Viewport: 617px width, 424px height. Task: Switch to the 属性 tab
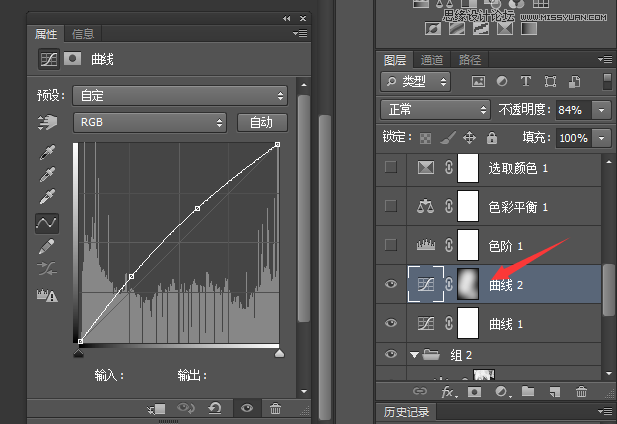(46, 34)
